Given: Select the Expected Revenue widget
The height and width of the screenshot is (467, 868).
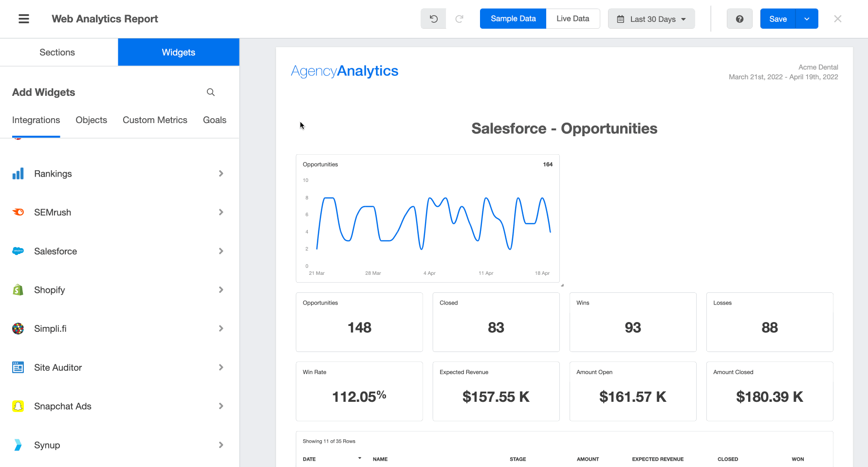Looking at the screenshot, I should 496,391.
